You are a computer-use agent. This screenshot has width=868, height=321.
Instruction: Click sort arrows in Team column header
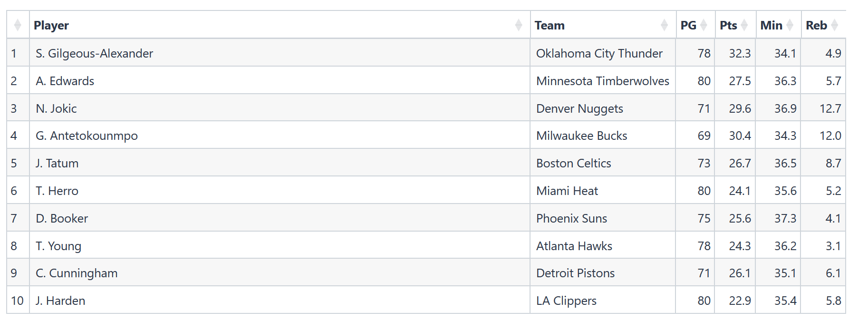pyautogui.click(x=664, y=25)
